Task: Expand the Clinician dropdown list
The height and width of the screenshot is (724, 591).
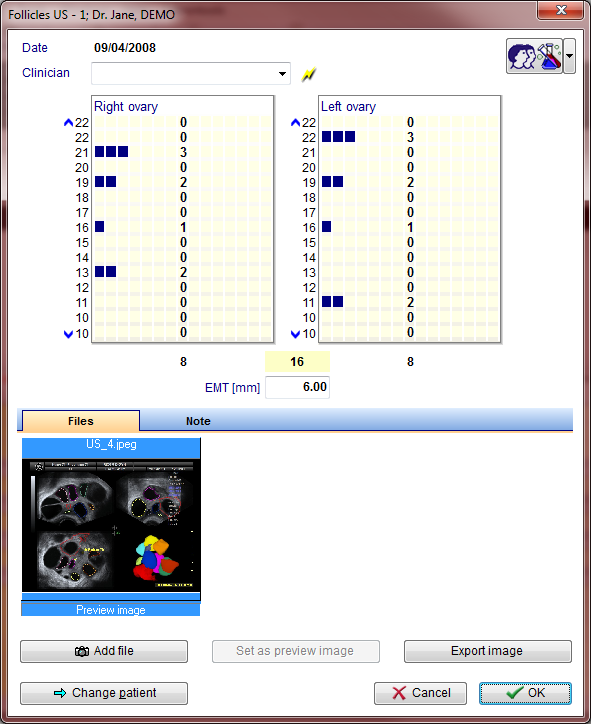Action: [x=282, y=74]
